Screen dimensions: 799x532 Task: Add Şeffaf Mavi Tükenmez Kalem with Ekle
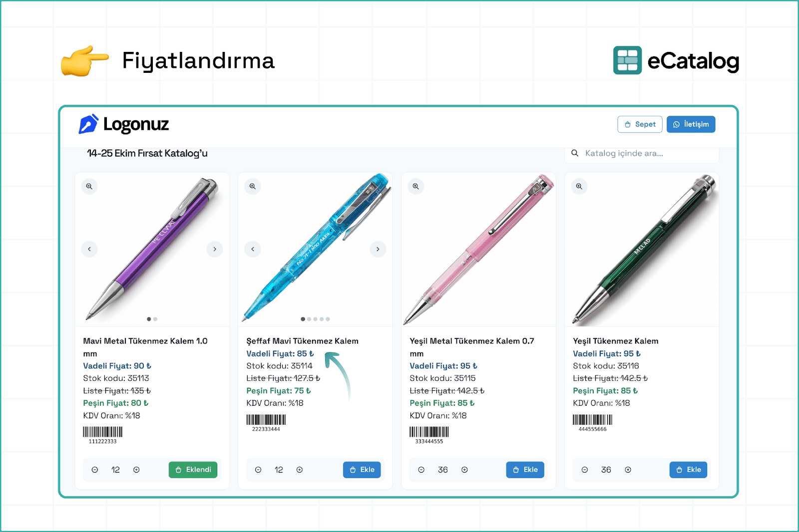pos(362,470)
